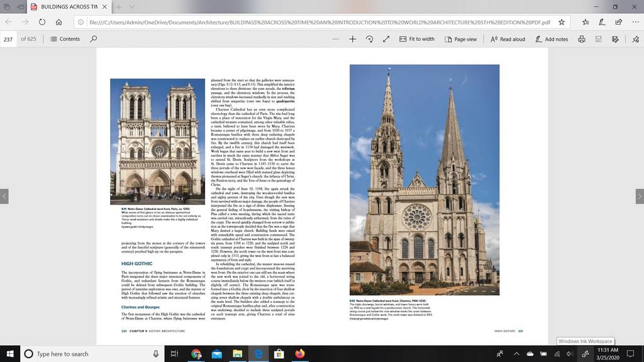The height and width of the screenshot is (362, 644).
Task: Open the Favorites hub icon
Action: [586, 22]
